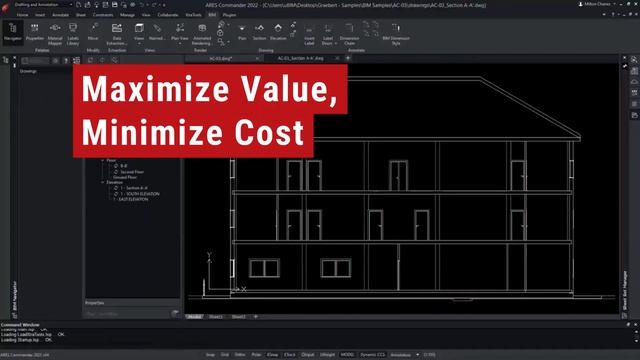Click the Properties filter input field
This screenshot has height=360, width=640.
click(127, 313)
